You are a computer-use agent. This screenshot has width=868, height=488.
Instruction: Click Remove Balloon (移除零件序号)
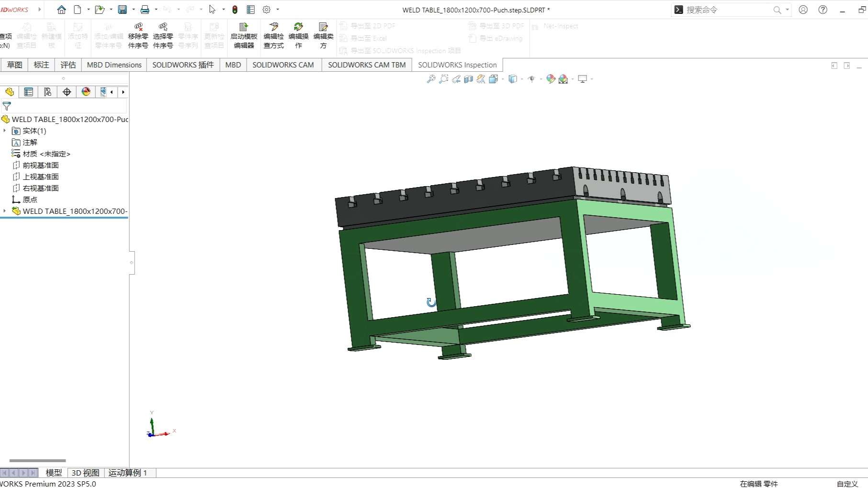pyautogui.click(x=138, y=35)
